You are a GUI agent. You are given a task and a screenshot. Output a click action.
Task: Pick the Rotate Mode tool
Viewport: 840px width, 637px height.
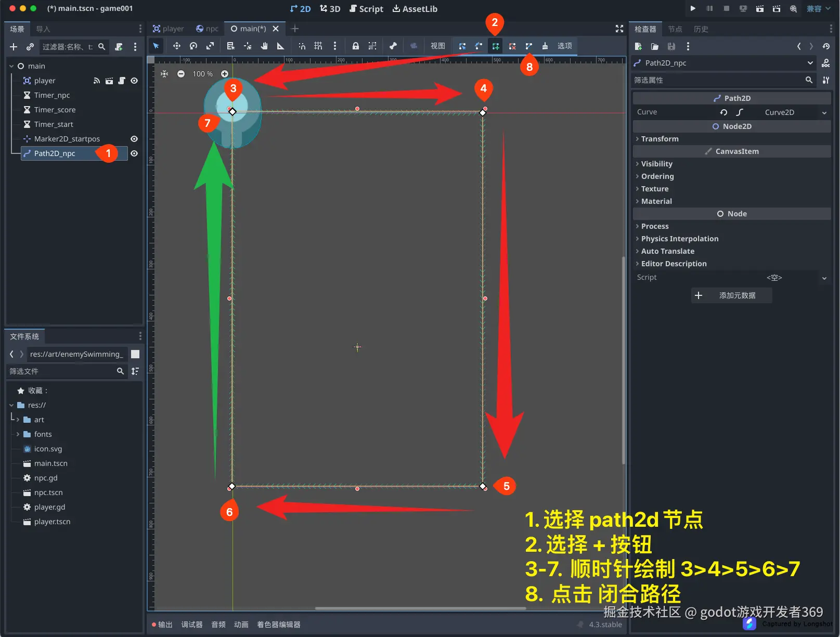tap(193, 46)
